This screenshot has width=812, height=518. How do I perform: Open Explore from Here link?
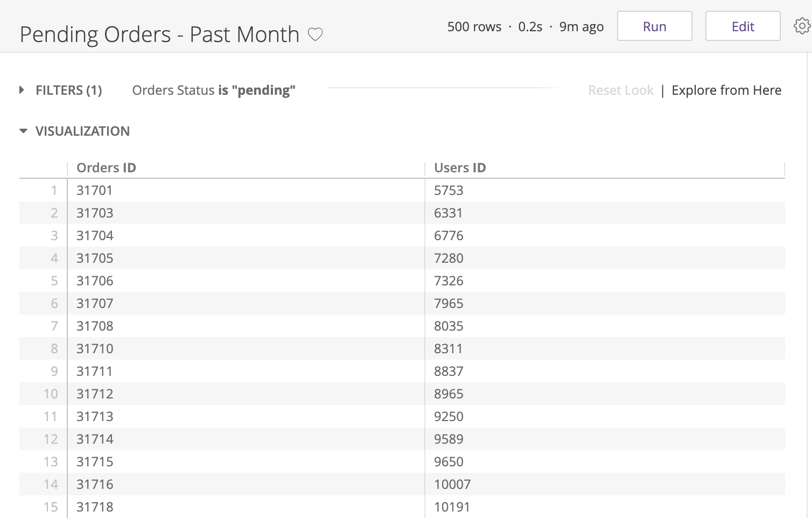pyautogui.click(x=726, y=90)
